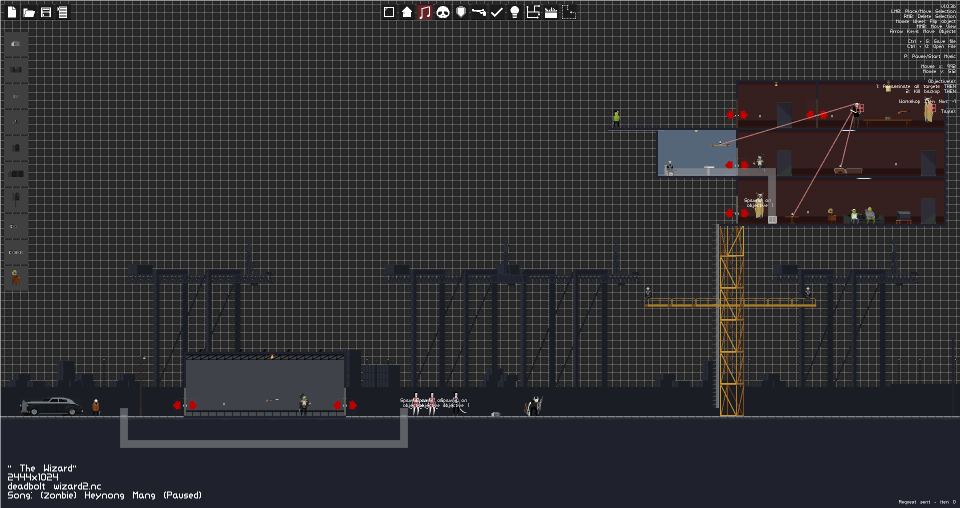Screen dimensions: 960x508
Task: Select the orange-coat man beside car
Action: tap(96, 407)
